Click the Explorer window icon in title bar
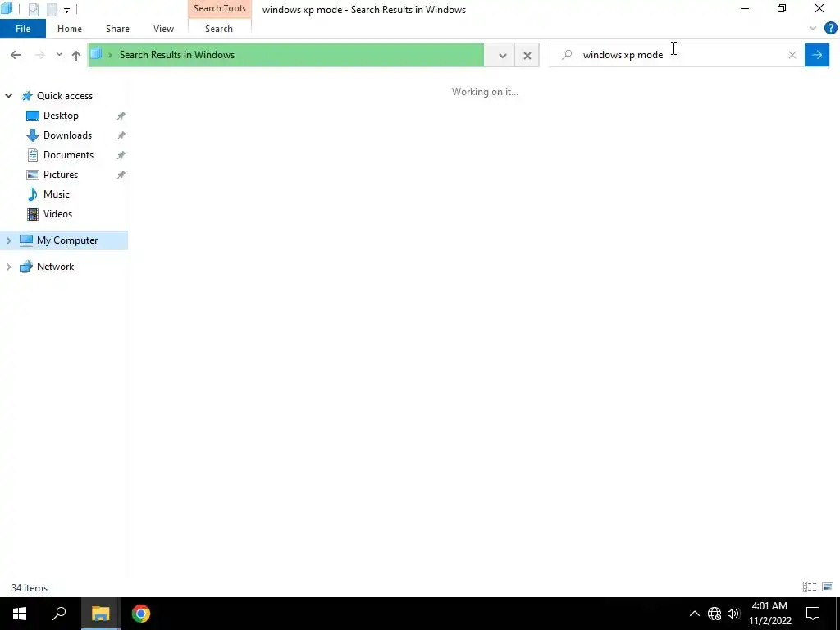Viewport: 840px width, 630px height. point(7,9)
